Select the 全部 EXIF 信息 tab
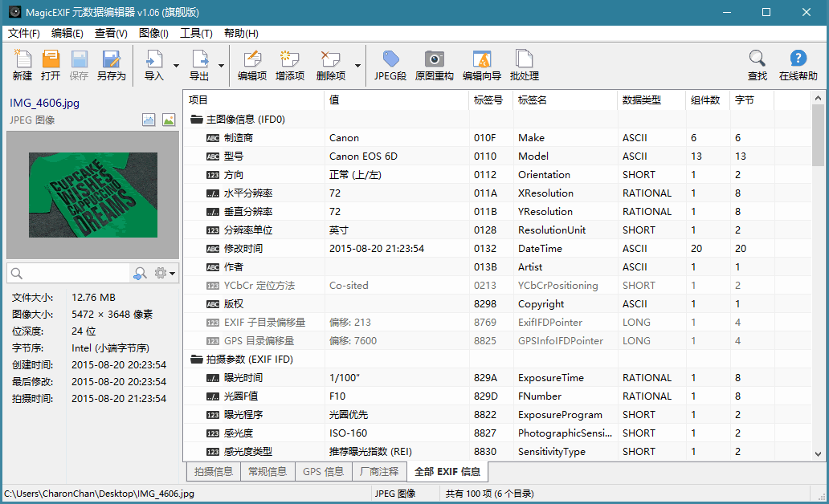The image size is (829, 504). (447, 471)
